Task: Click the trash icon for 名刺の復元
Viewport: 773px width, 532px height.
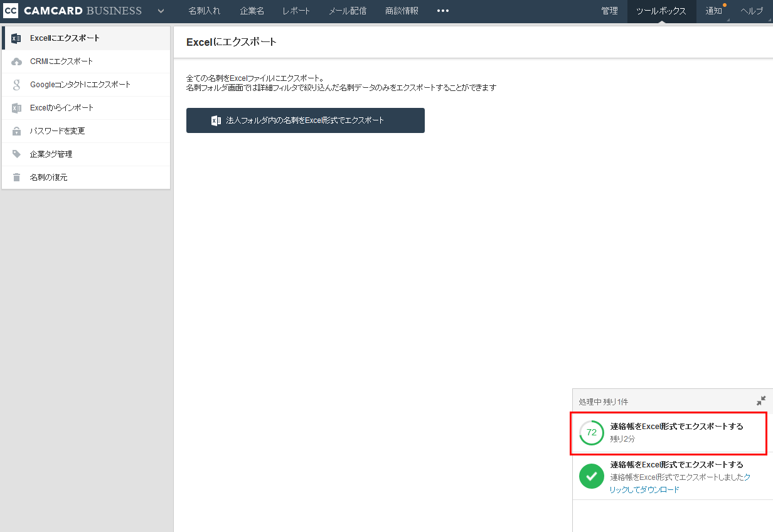Action: pyautogui.click(x=17, y=178)
